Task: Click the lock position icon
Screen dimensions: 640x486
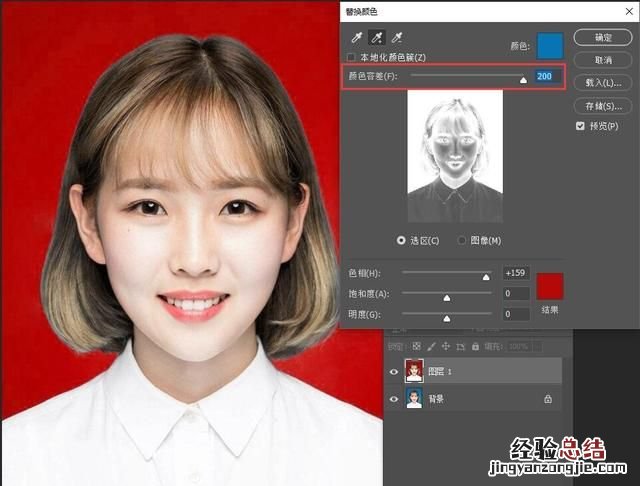Action: pyautogui.click(x=446, y=346)
